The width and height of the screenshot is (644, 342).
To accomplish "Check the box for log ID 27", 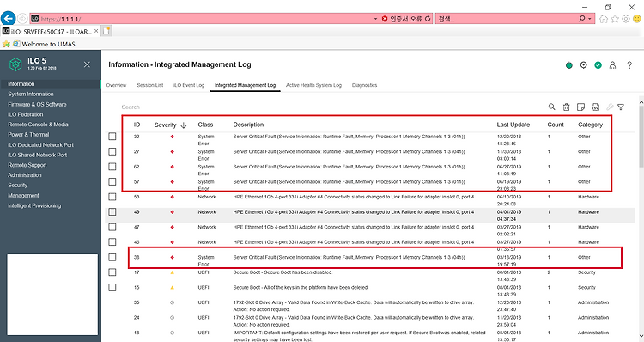I will 112,152.
